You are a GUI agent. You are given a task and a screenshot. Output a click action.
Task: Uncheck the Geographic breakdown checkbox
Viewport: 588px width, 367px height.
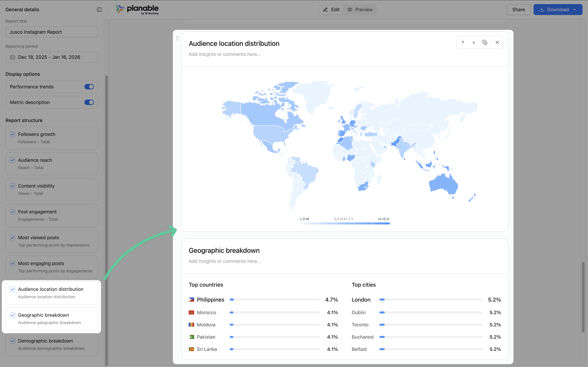[13, 315]
